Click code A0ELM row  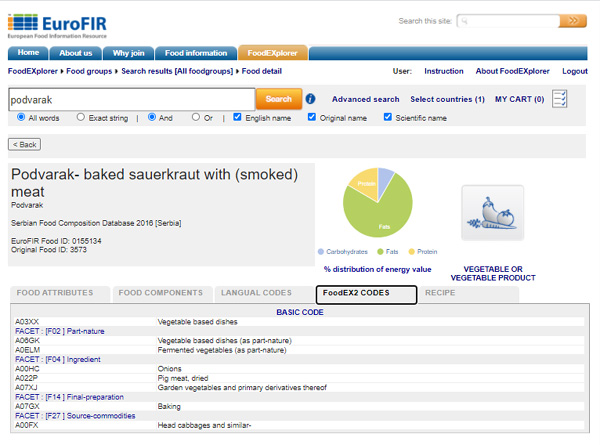(x=299, y=350)
